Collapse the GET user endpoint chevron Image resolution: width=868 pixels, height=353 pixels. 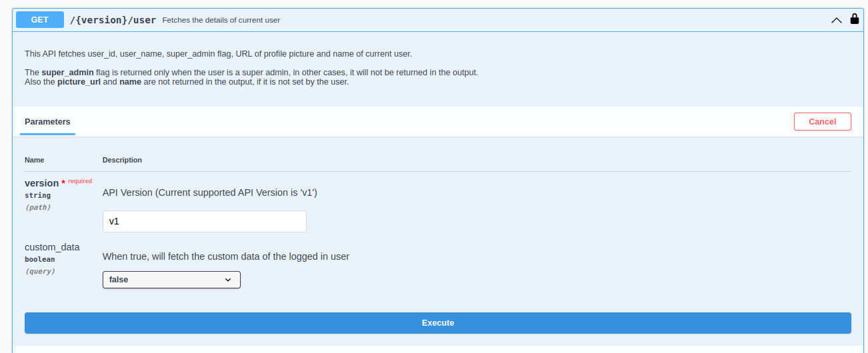[836, 20]
